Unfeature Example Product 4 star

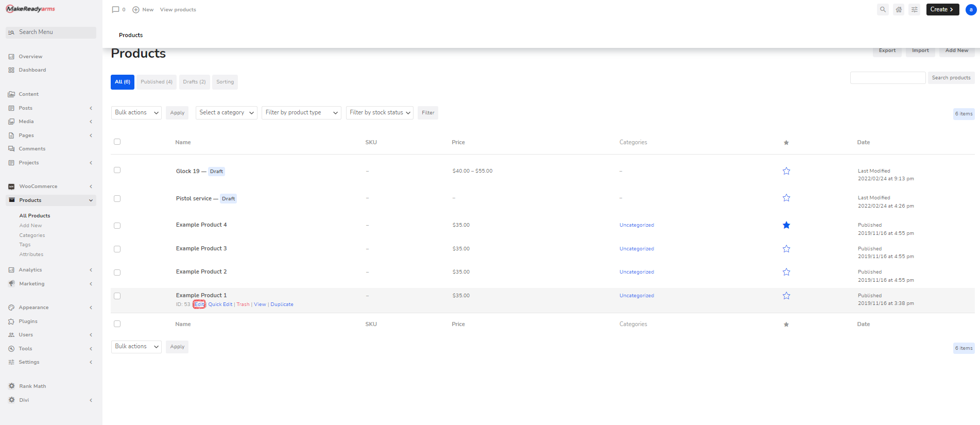pos(786,225)
